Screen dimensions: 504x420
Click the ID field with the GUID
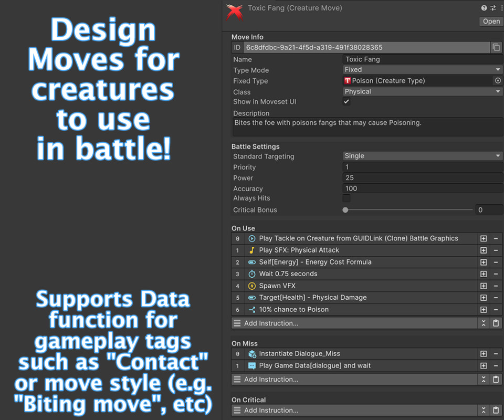coord(366,48)
